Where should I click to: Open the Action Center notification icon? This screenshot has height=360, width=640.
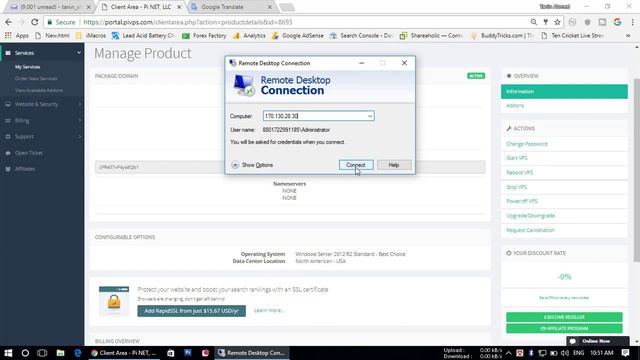click(x=625, y=353)
